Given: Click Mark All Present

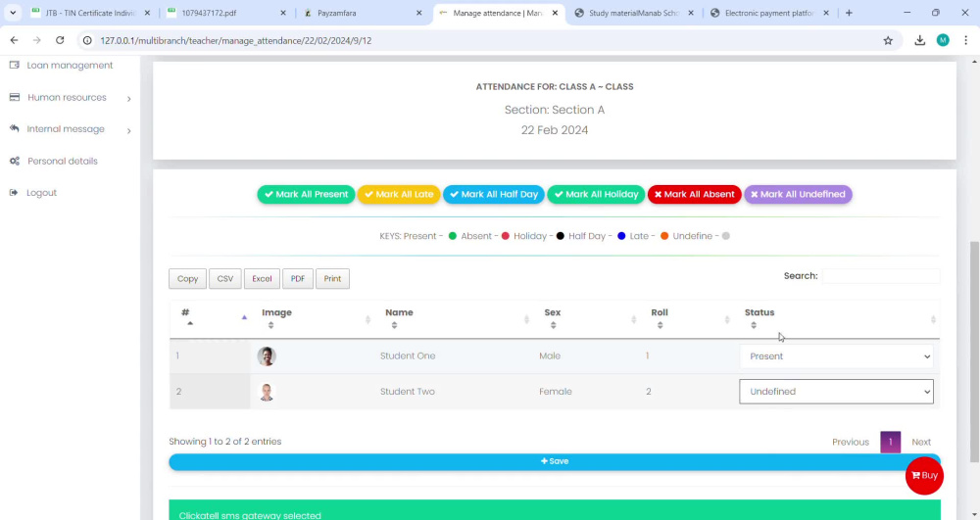Looking at the screenshot, I should pos(306,194).
